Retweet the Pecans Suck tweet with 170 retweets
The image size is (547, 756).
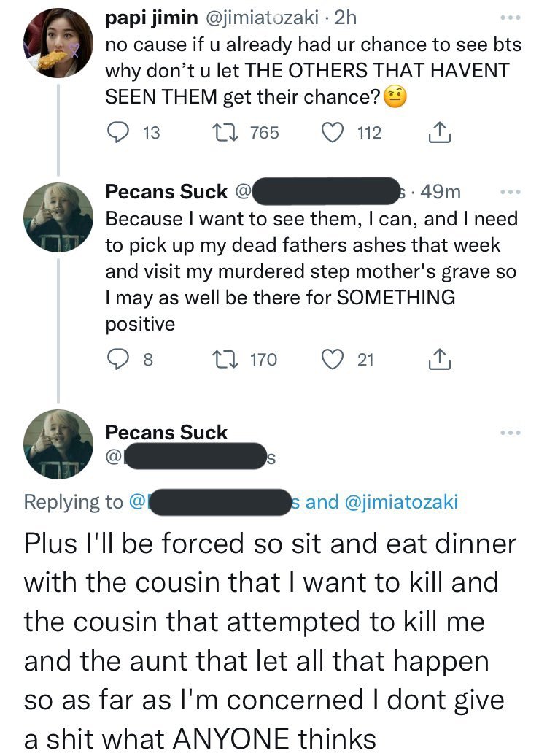225,360
